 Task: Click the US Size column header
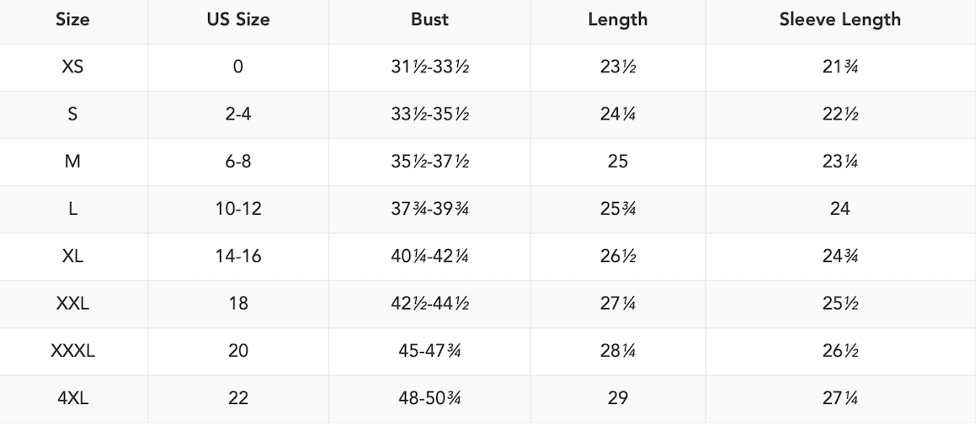238,19
